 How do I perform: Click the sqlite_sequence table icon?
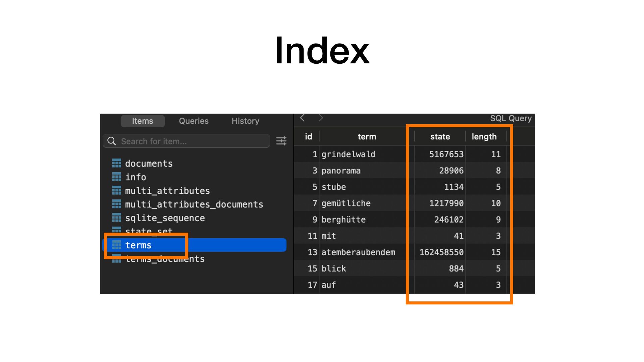[x=116, y=218]
